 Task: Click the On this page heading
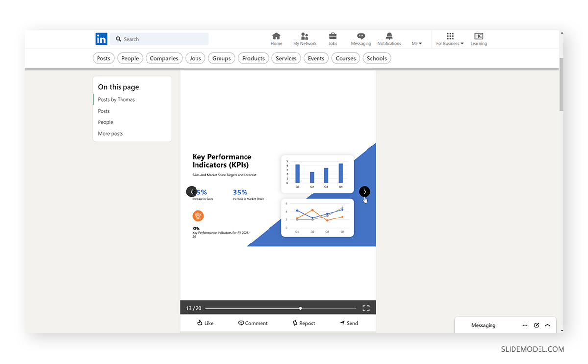coord(119,87)
